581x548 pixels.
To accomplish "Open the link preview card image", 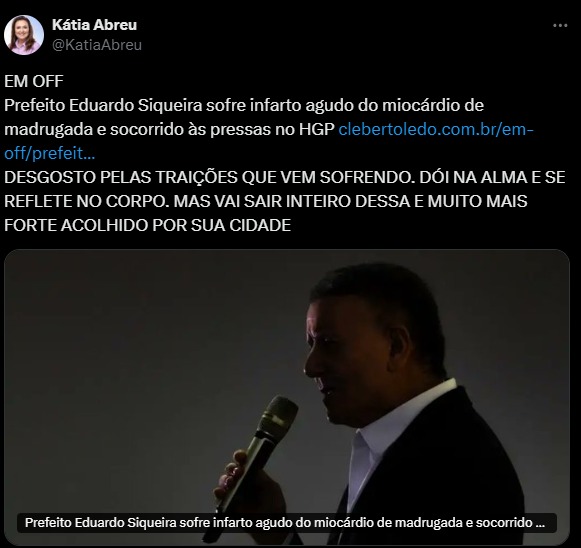I will pyautogui.click(x=287, y=397).
